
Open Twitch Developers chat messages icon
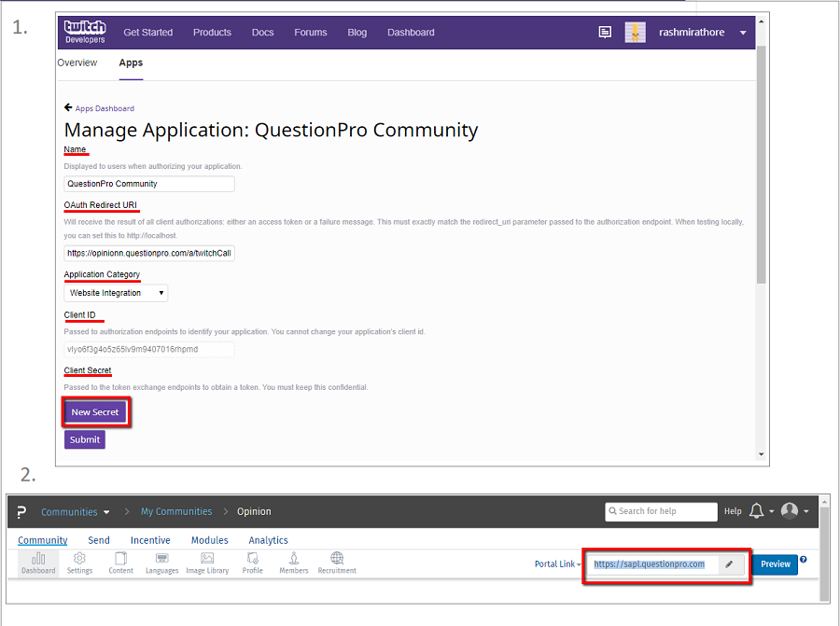pyautogui.click(x=606, y=32)
